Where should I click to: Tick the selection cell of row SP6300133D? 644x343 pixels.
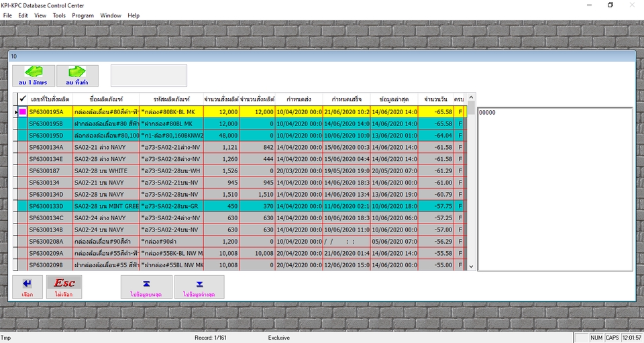(x=23, y=206)
